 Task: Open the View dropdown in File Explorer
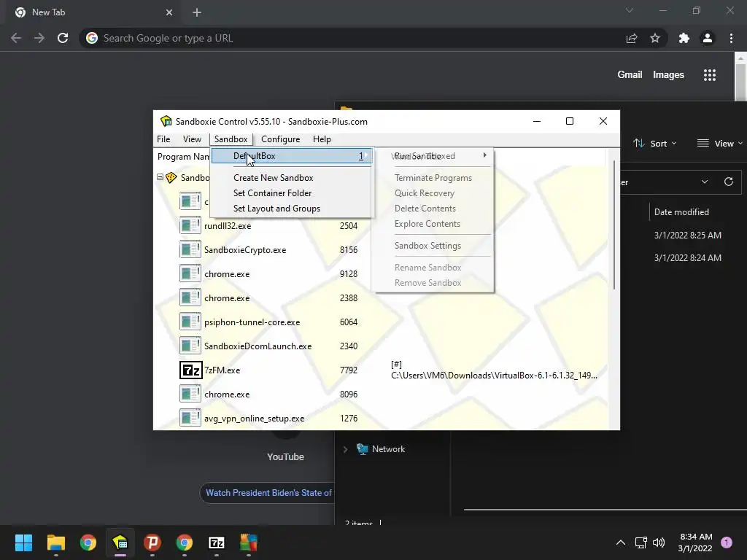click(720, 144)
